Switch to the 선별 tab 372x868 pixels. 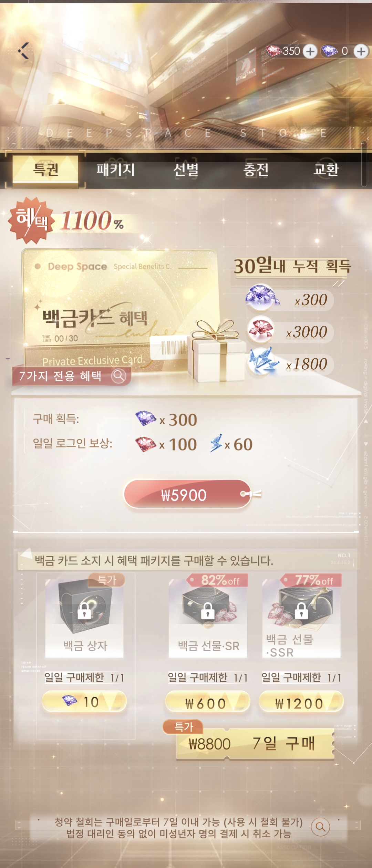186,169
